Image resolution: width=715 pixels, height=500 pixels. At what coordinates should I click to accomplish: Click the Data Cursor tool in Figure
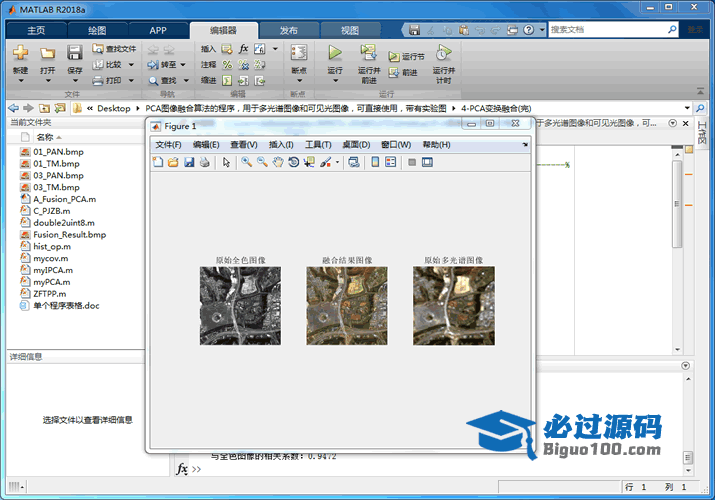309,162
